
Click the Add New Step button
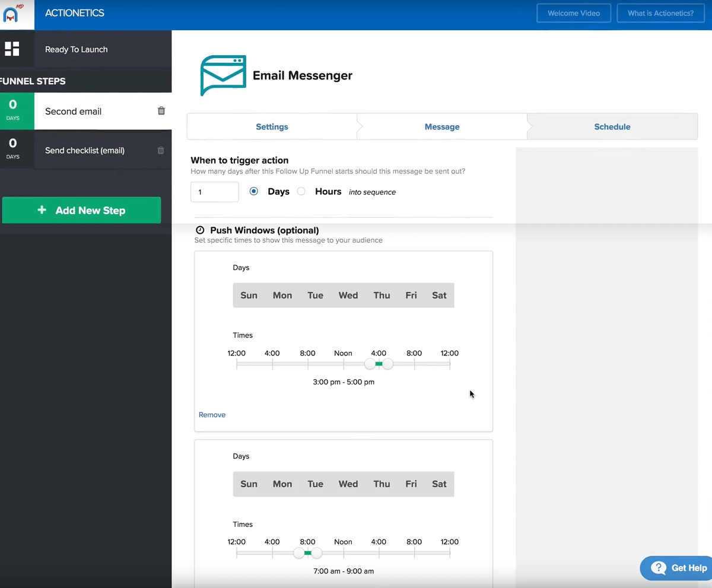tap(81, 211)
